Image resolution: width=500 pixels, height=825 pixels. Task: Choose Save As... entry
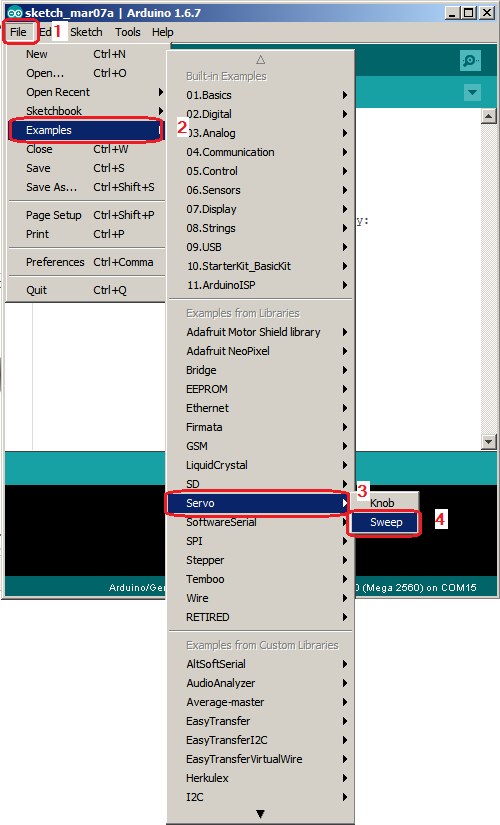click(x=87, y=187)
